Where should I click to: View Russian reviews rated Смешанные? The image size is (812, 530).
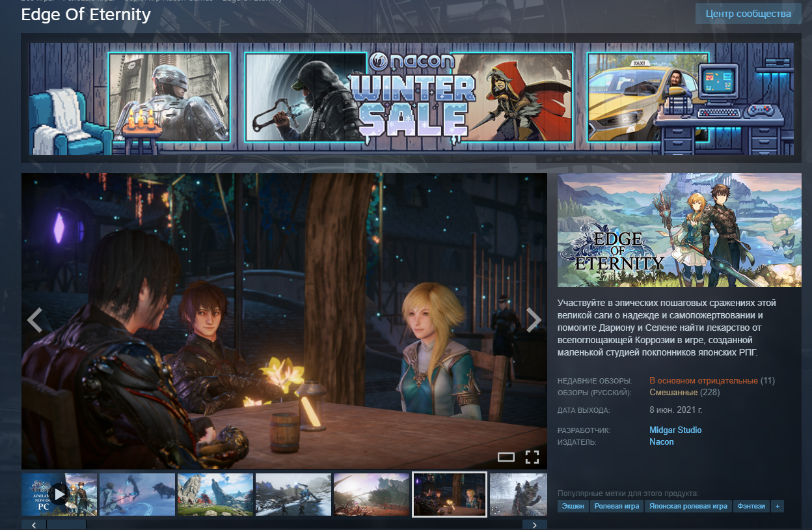[673, 393]
